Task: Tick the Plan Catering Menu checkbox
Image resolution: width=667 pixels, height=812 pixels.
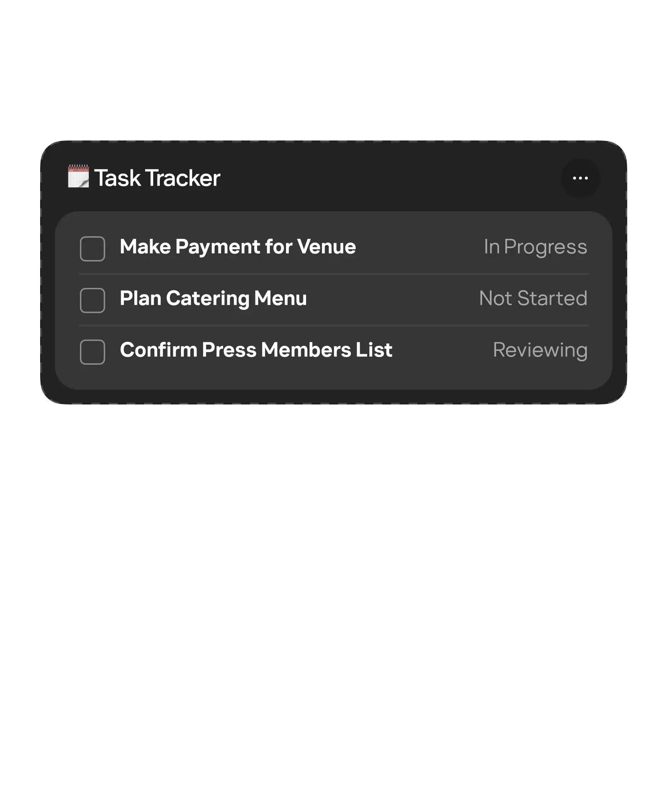Action: click(92, 300)
